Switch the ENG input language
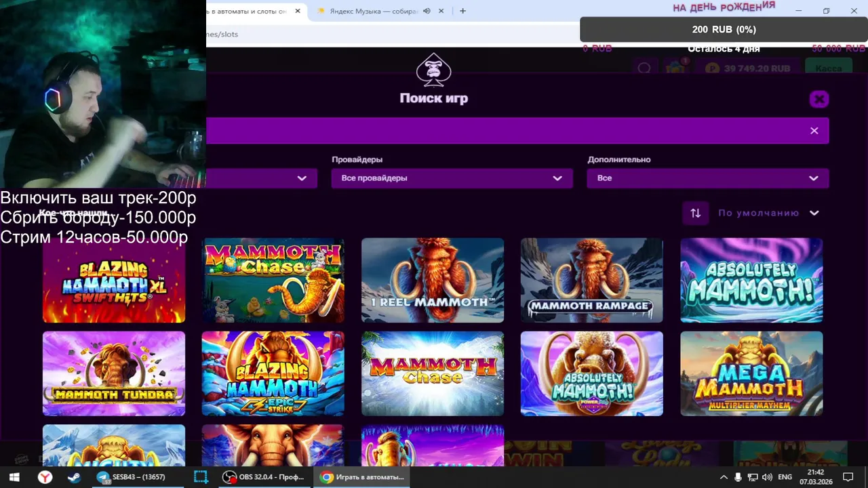 785,477
